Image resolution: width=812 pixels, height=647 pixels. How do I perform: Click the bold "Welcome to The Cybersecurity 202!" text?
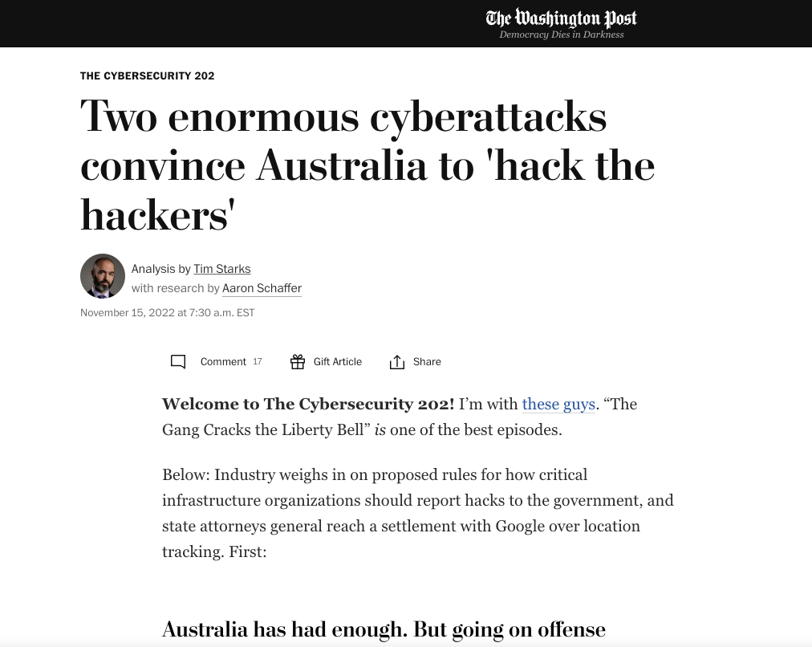click(308, 404)
